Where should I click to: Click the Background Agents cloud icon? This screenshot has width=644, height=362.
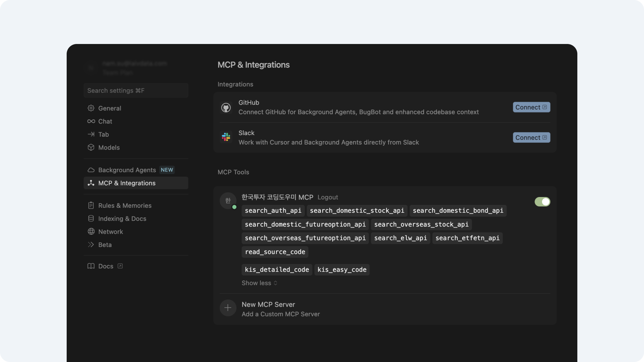click(x=91, y=170)
